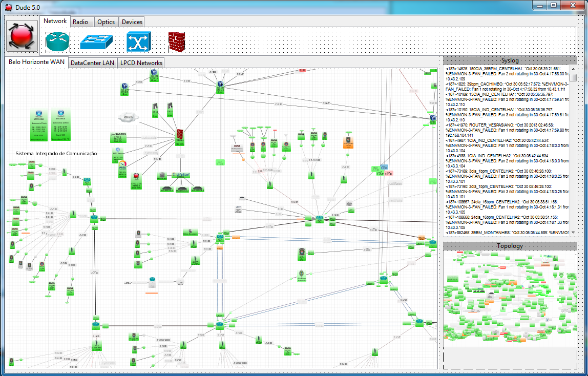Viewport: 588px width, 376px height.
Task: Select syslog entry 73189 3cia_1bpm_CENTELHA2
Action: pyautogui.click(x=507, y=176)
